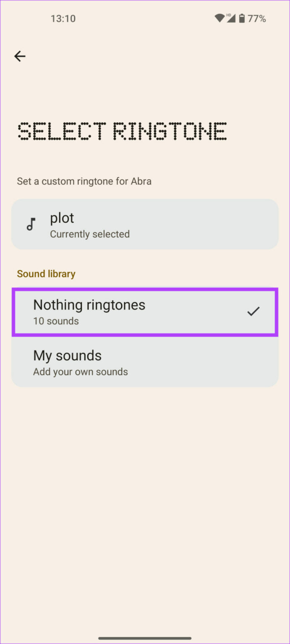Tap the Wi-Fi status icon

[x=219, y=18]
